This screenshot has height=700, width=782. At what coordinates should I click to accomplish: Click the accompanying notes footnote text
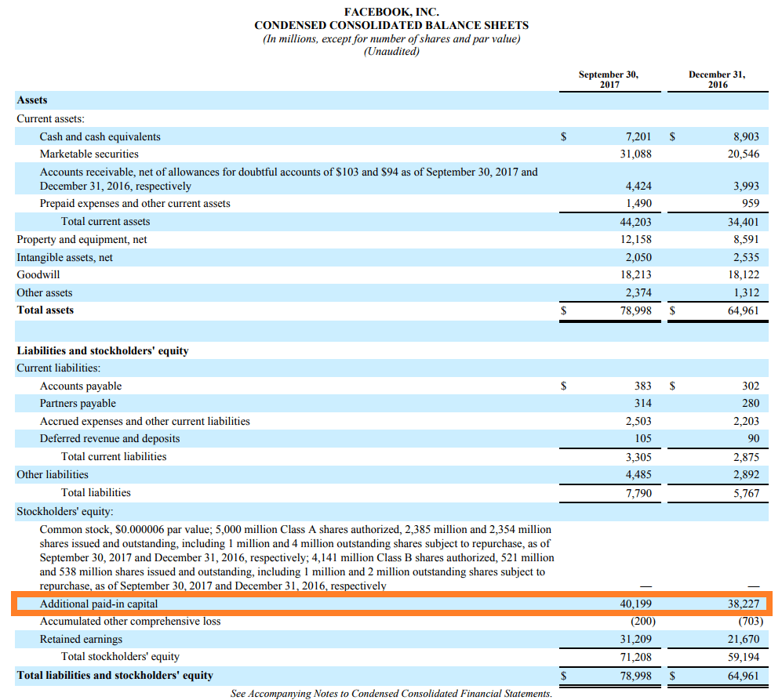tap(391, 693)
